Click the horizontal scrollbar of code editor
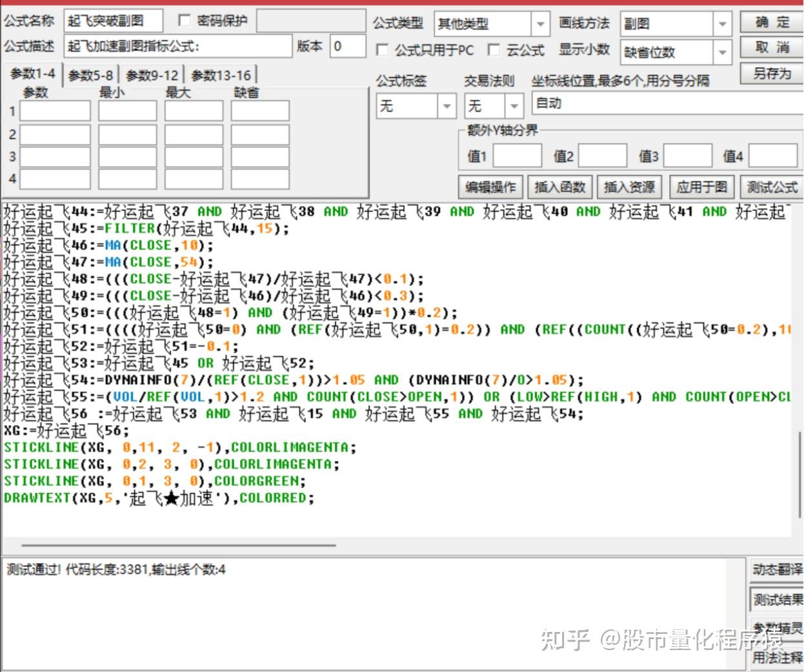The image size is (804, 672). pos(179,545)
